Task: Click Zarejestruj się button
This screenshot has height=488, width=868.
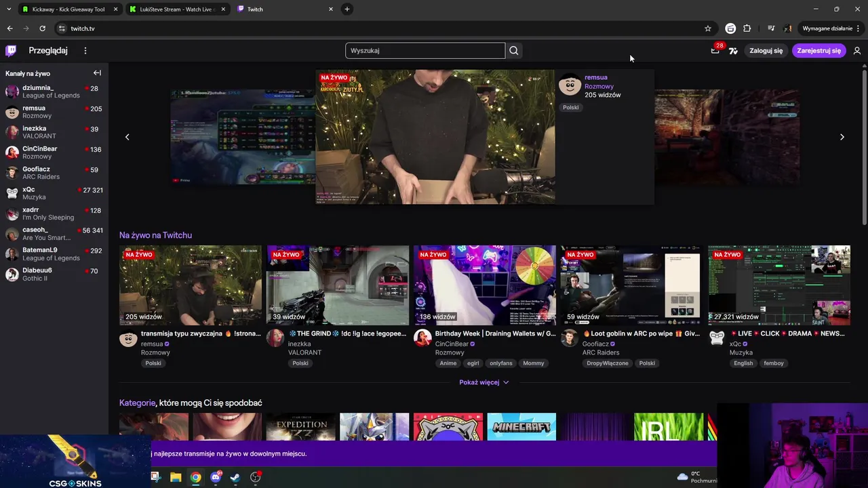Action: click(818, 51)
